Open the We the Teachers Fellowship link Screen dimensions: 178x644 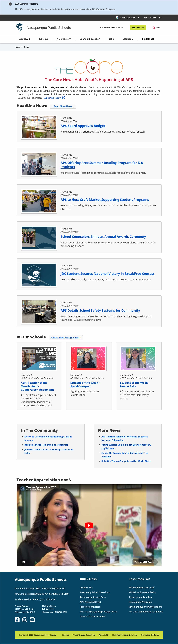coord(124,438)
